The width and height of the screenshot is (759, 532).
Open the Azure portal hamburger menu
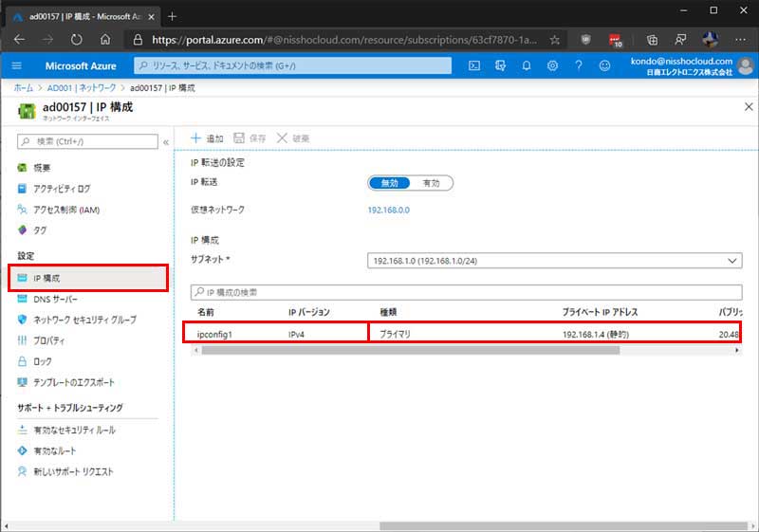point(17,65)
